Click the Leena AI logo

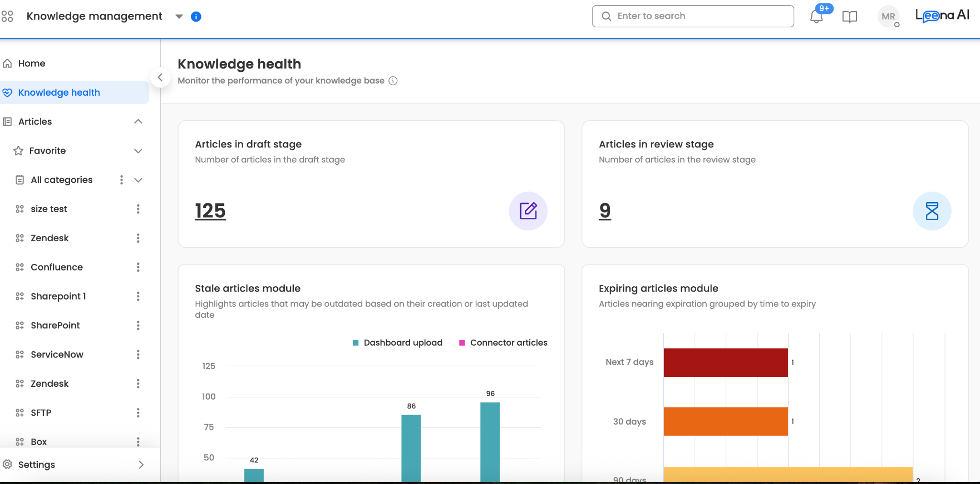pyautogui.click(x=942, y=16)
